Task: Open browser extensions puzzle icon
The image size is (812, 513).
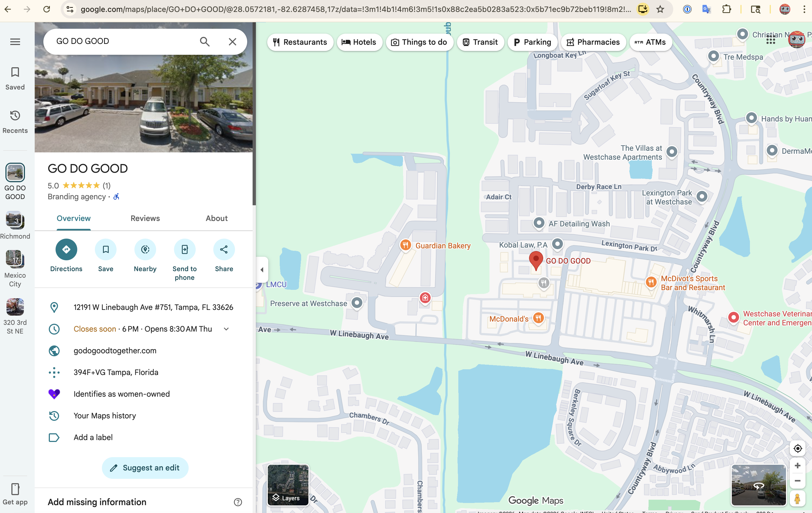Action: pos(727,9)
